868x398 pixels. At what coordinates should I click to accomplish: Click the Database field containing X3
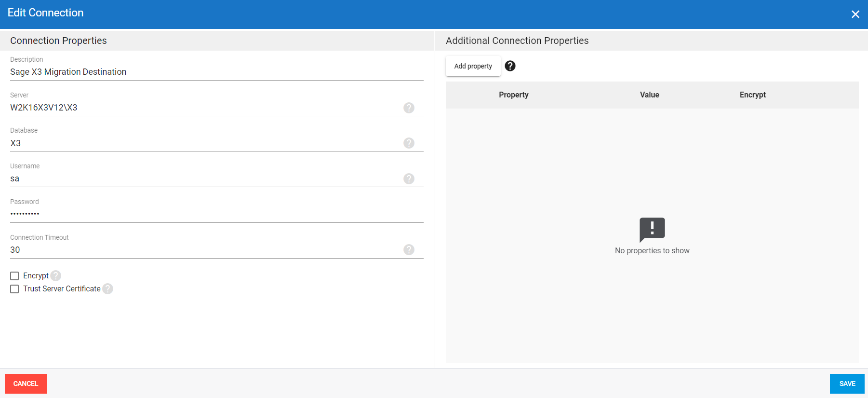click(202, 143)
